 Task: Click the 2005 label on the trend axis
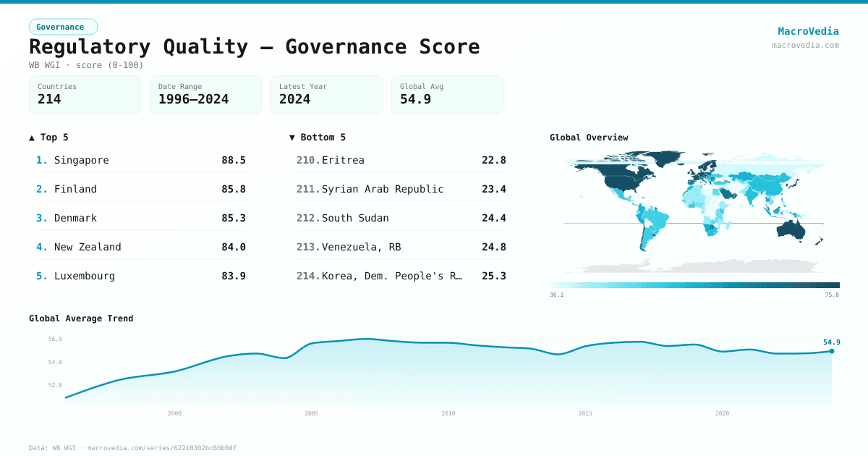pos(311,413)
